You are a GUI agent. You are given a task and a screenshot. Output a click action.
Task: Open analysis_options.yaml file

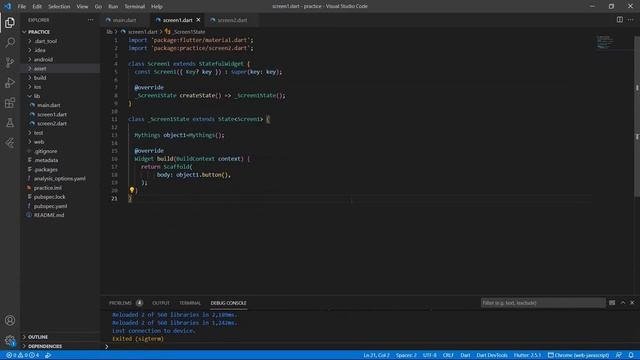pyautogui.click(x=60, y=179)
